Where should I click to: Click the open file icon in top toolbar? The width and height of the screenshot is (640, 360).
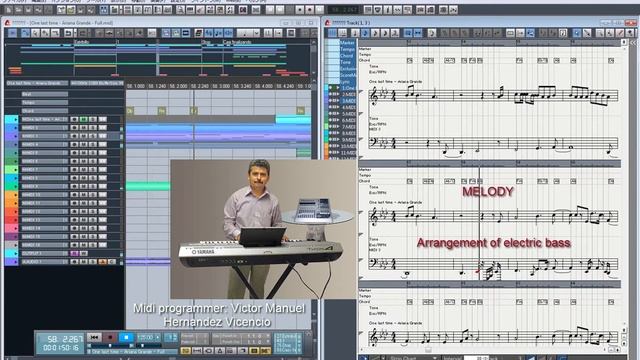[x=18, y=10]
